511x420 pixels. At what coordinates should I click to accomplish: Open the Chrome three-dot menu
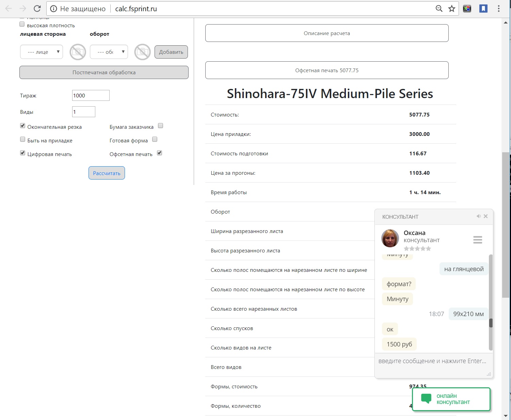pos(499,9)
